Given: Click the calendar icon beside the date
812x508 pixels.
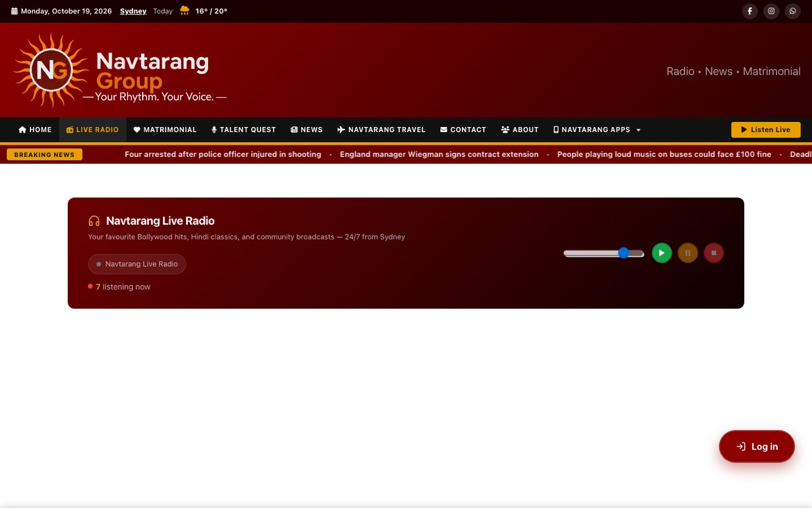Looking at the screenshot, I should 15,11.
